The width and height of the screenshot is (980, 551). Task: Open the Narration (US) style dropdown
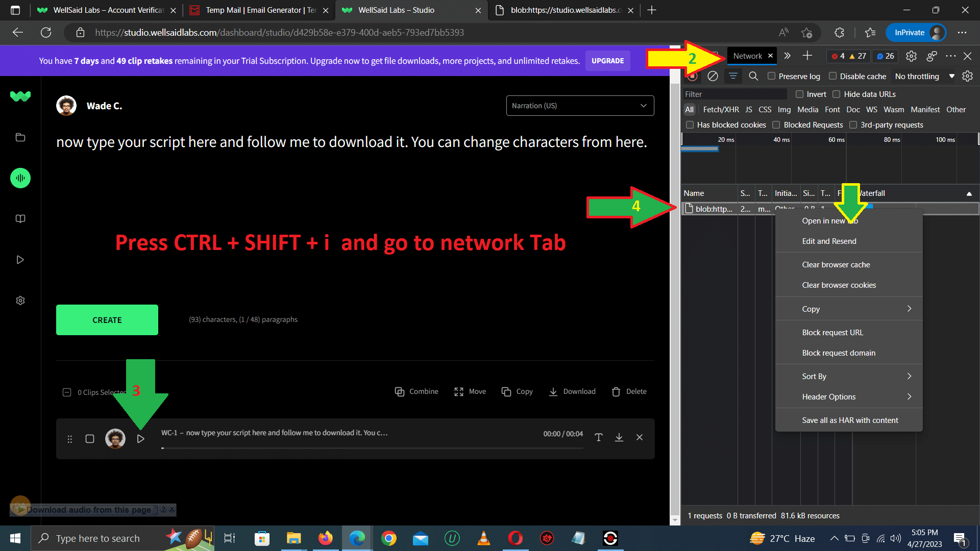(580, 106)
